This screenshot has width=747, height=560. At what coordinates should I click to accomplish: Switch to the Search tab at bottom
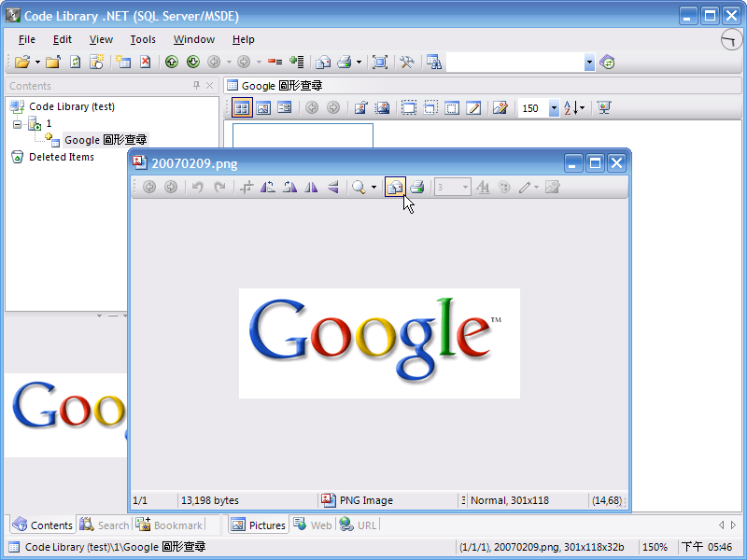pos(105,525)
